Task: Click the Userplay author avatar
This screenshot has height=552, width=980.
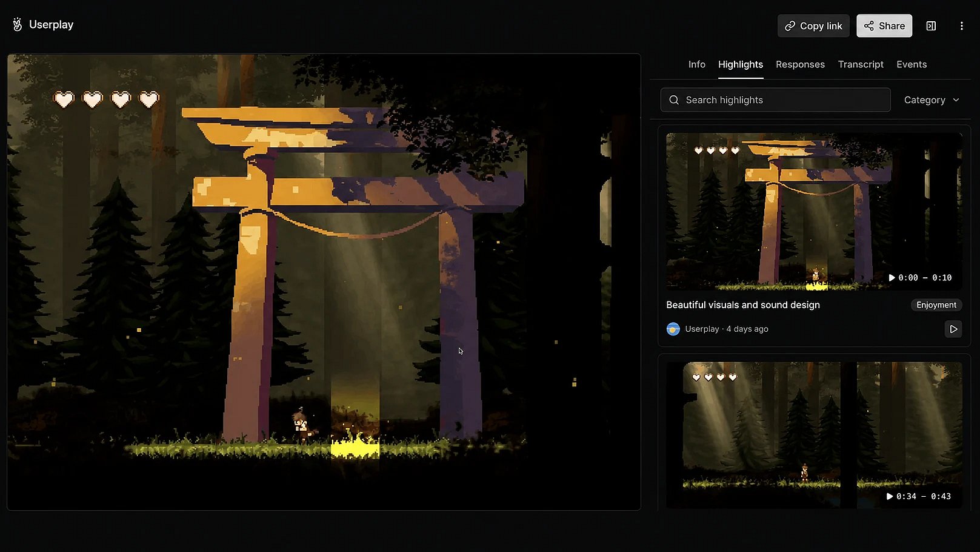Action: coord(673,329)
